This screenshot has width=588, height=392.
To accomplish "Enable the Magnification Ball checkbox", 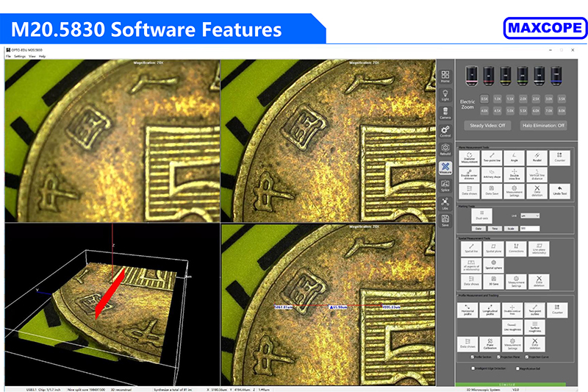I will 518,368.
